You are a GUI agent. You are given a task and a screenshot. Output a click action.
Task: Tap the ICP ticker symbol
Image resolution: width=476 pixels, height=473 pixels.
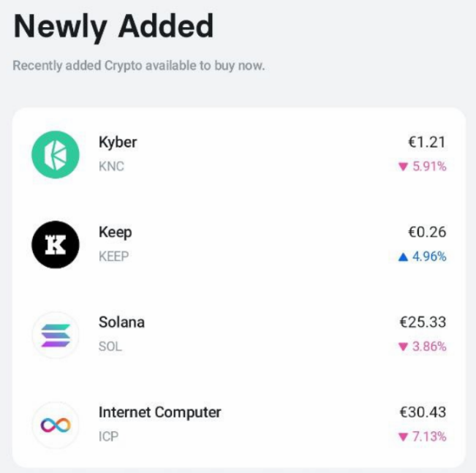point(108,436)
